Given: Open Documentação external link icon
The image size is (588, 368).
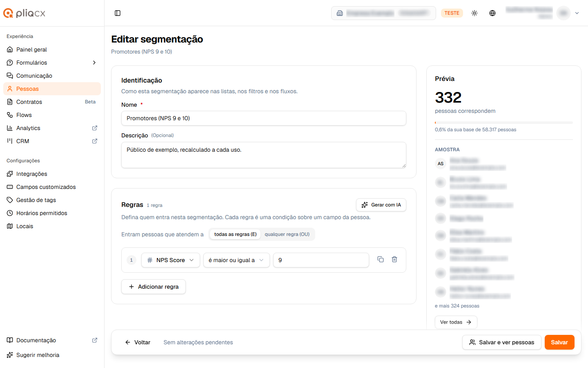Looking at the screenshot, I should point(95,340).
